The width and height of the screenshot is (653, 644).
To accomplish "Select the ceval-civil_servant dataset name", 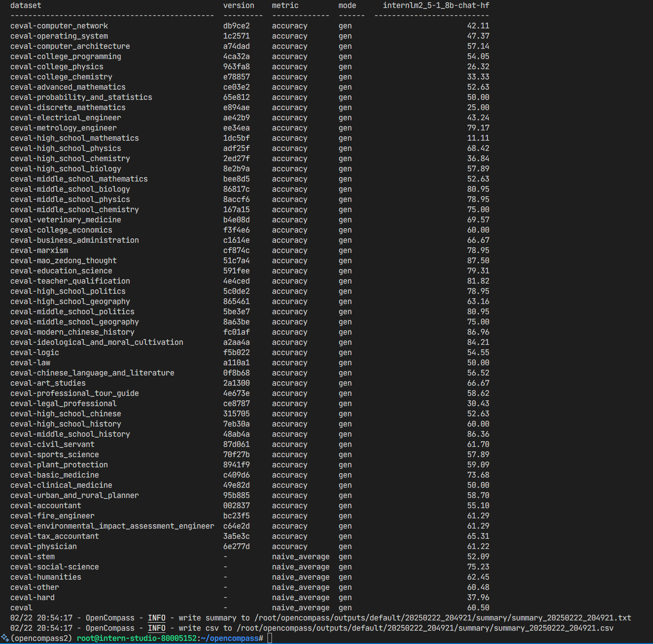I will [52, 444].
